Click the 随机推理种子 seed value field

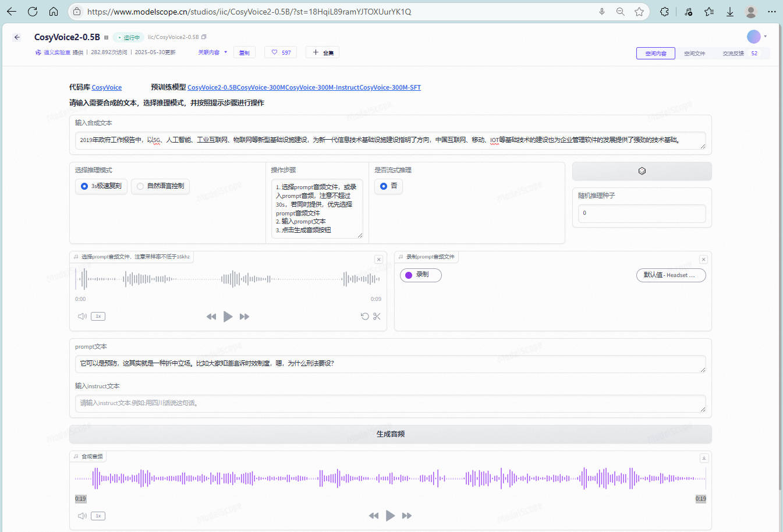click(642, 213)
